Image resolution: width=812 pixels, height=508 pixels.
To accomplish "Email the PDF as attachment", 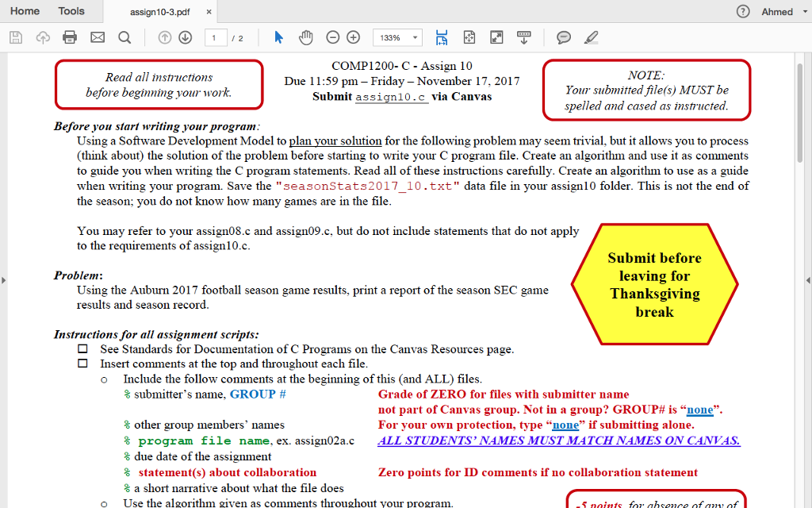I will pos(96,37).
